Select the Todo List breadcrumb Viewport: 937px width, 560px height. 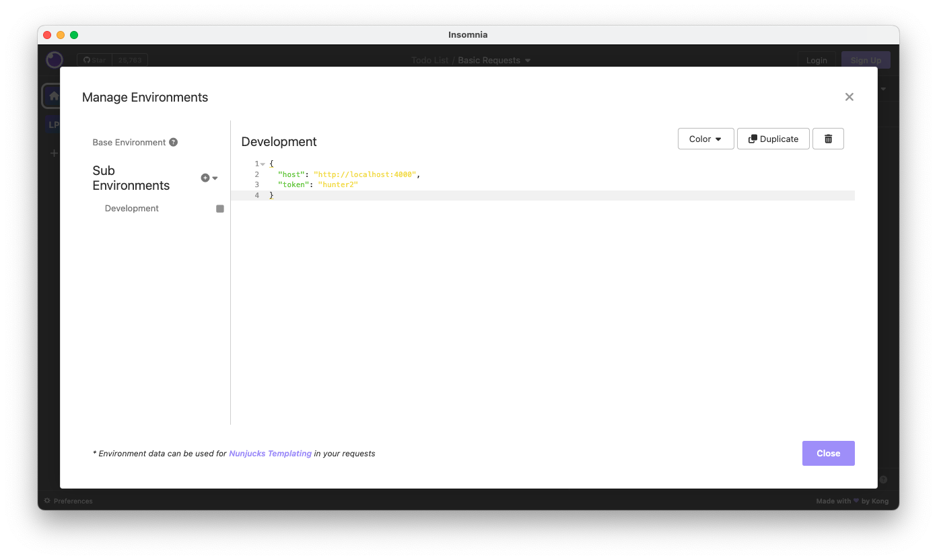click(429, 60)
